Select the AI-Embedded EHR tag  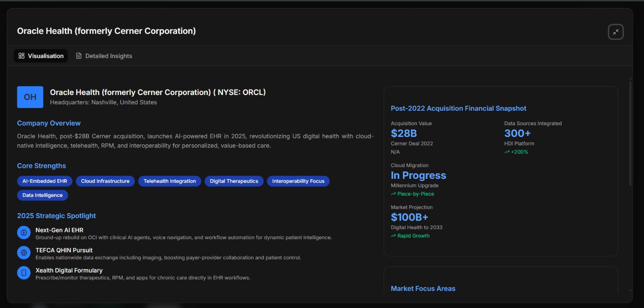coord(45,181)
